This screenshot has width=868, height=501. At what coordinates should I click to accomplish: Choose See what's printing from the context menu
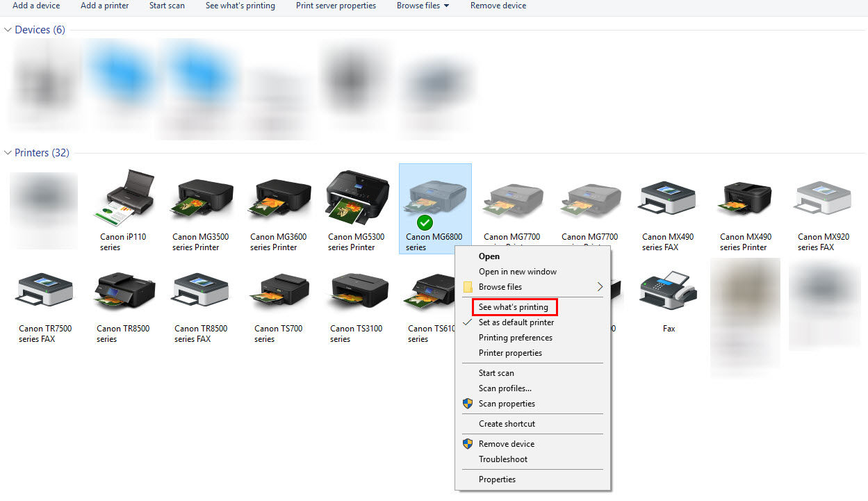coord(514,306)
